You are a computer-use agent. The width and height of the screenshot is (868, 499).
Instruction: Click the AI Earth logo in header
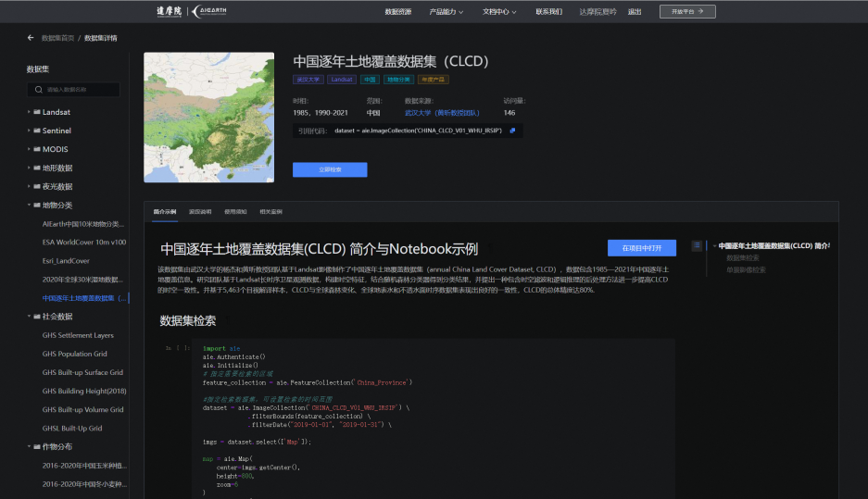(x=209, y=11)
